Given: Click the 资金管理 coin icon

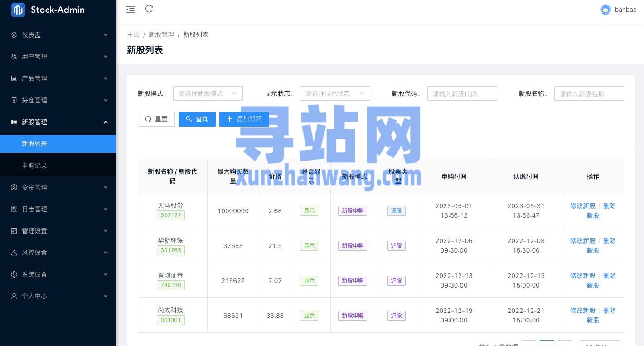Looking at the screenshot, I should tap(14, 187).
